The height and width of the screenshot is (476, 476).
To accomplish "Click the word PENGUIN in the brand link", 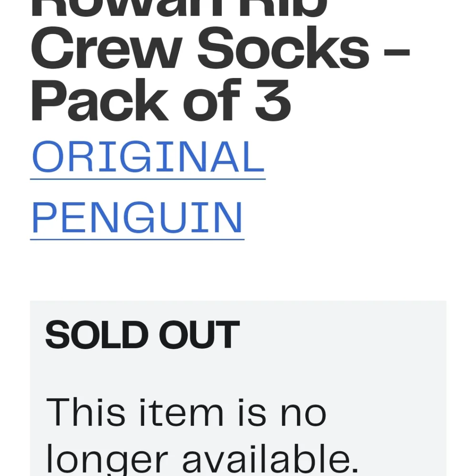I will (x=137, y=218).
